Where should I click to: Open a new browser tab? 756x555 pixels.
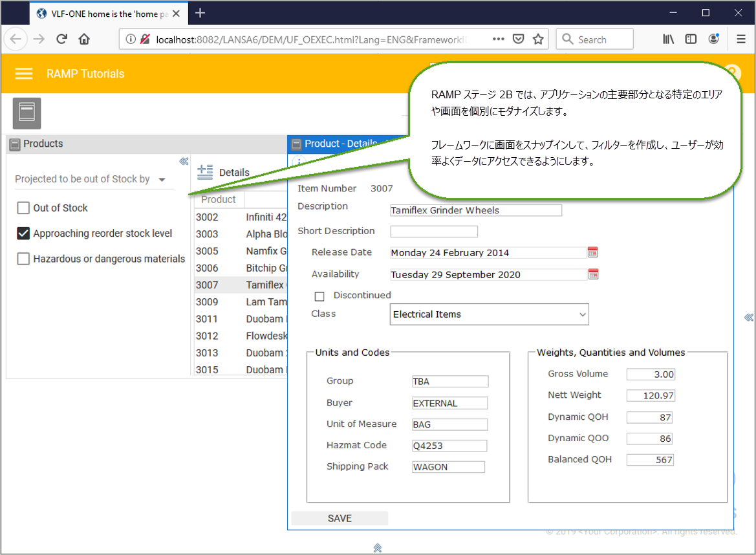click(x=200, y=14)
